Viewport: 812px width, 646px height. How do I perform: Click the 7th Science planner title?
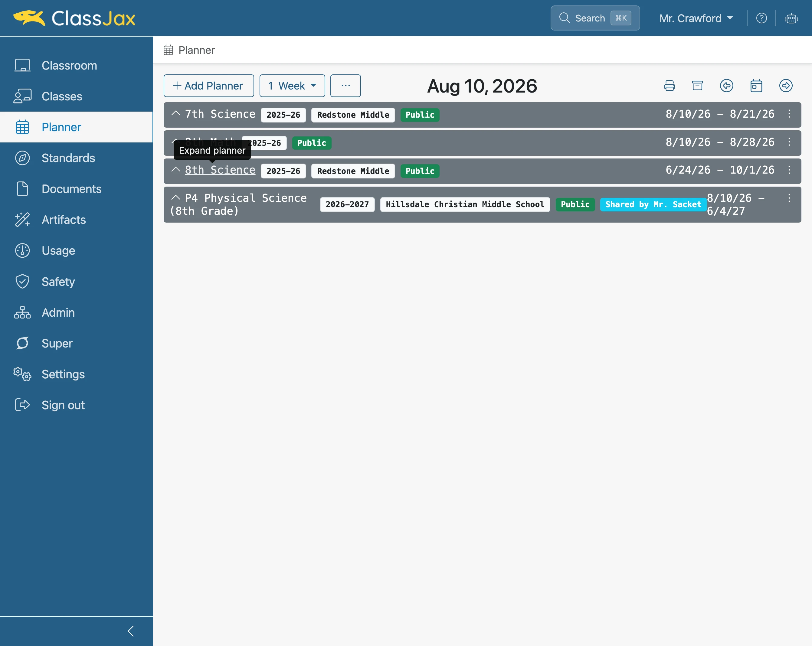coord(220,114)
